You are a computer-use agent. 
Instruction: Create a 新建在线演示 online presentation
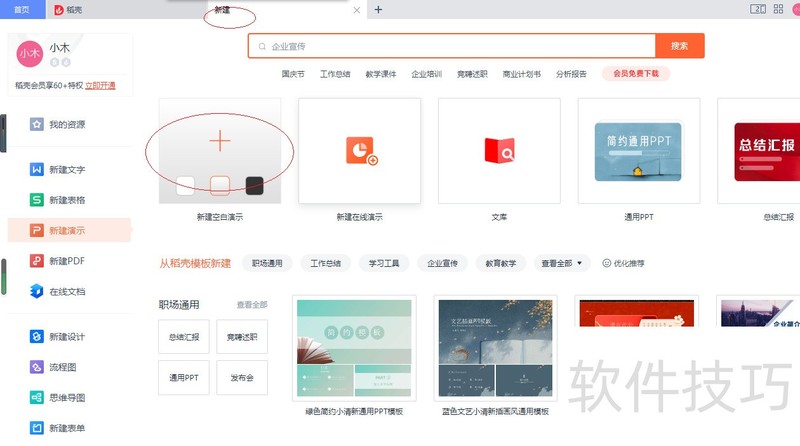tap(359, 151)
